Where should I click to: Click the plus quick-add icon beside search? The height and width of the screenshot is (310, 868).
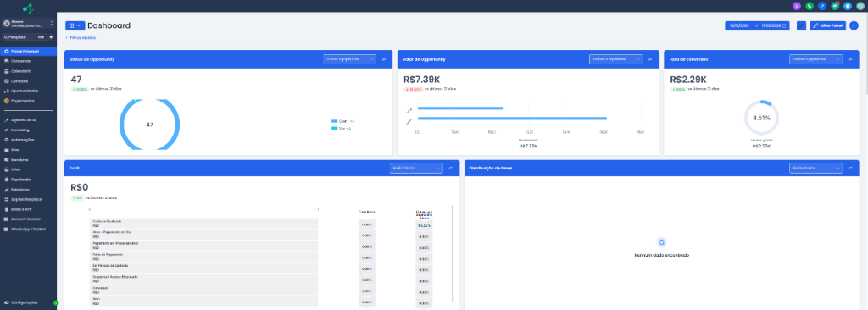tap(51, 37)
